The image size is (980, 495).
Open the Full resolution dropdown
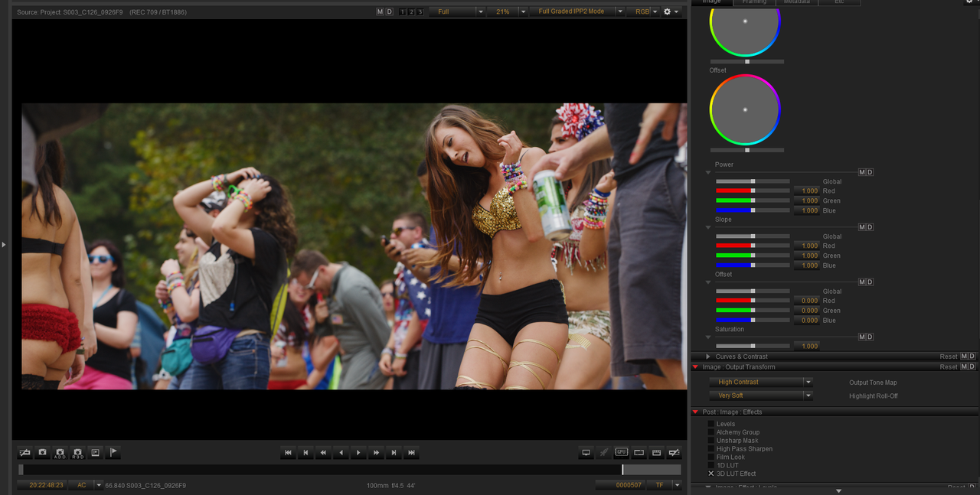coord(457,11)
